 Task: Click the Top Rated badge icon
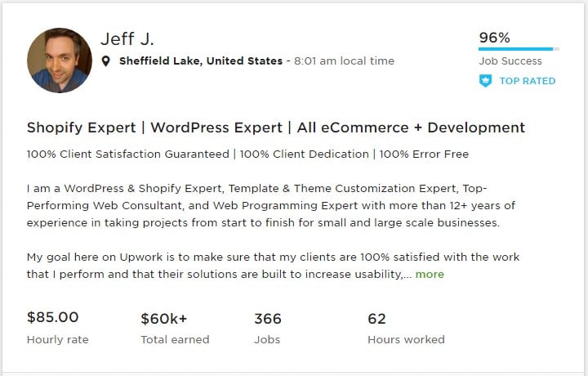coord(485,81)
